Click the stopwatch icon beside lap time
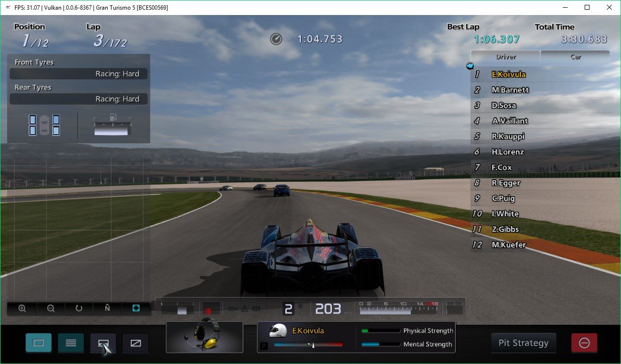The image size is (621, 364). click(x=276, y=39)
